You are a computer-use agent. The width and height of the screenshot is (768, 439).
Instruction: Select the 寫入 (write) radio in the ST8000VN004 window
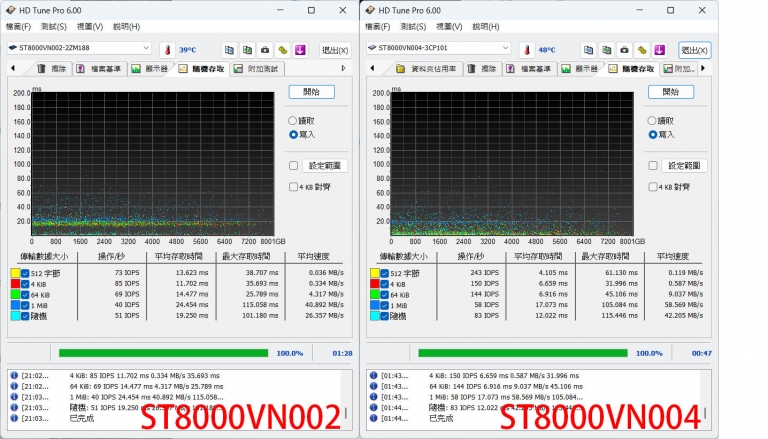[x=652, y=134]
